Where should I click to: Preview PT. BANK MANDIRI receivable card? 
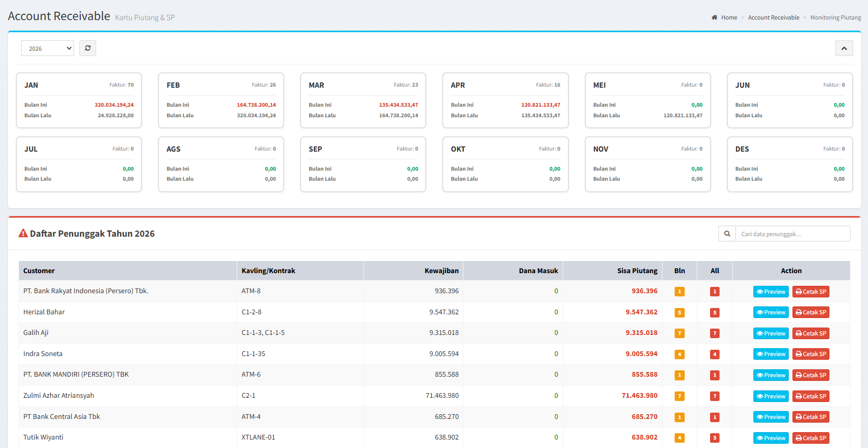coord(771,375)
